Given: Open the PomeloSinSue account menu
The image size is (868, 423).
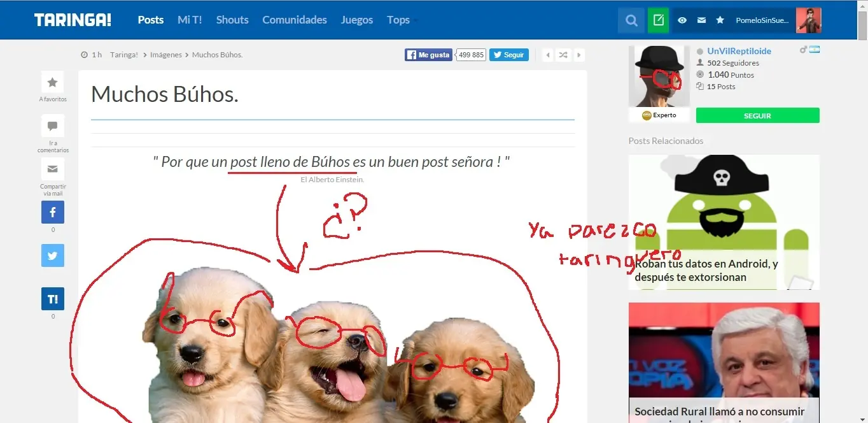Looking at the screenshot, I should coord(764,20).
